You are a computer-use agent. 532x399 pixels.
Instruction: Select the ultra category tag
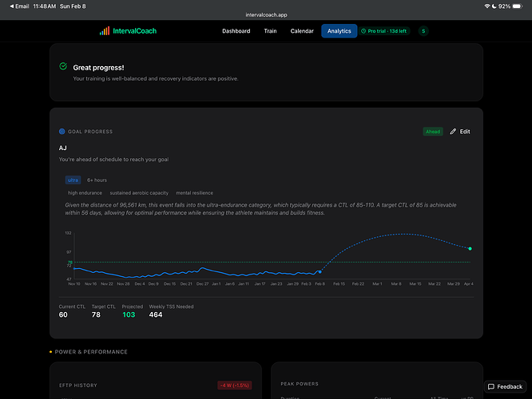73,180
